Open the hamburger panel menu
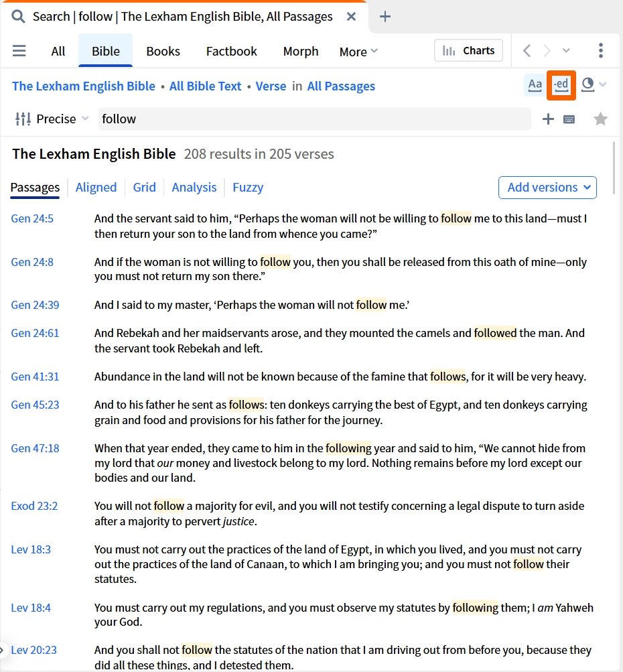Viewport: 623px width, 672px height. tap(19, 51)
